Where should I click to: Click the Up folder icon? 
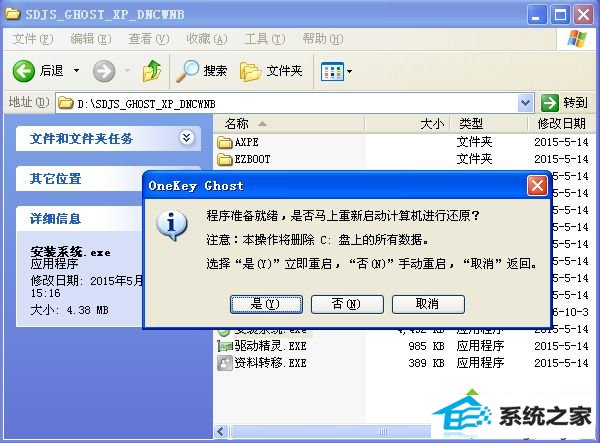coord(152,71)
